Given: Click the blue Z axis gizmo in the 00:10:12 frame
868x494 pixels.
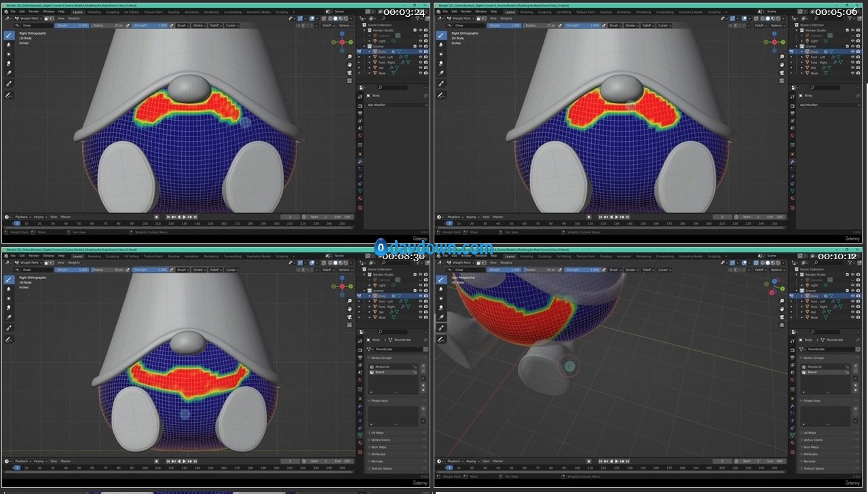Looking at the screenshot, I should pyautogui.click(x=774, y=280).
